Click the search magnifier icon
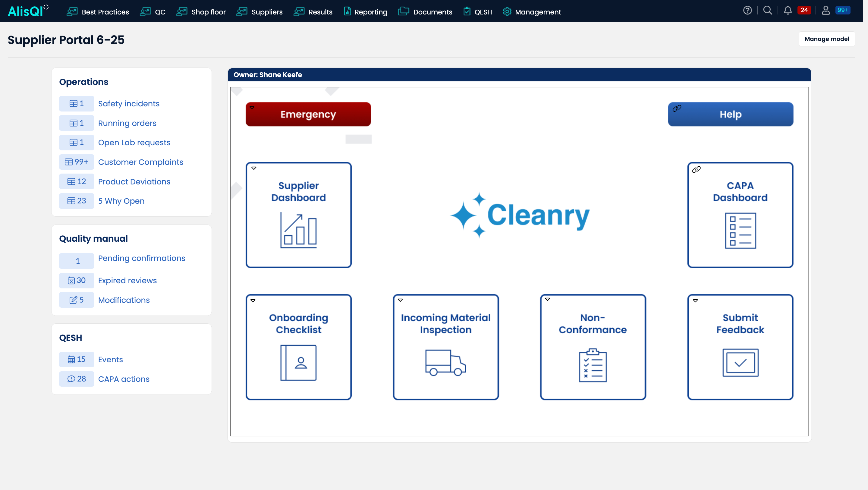The image size is (868, 490). point(768,11)
